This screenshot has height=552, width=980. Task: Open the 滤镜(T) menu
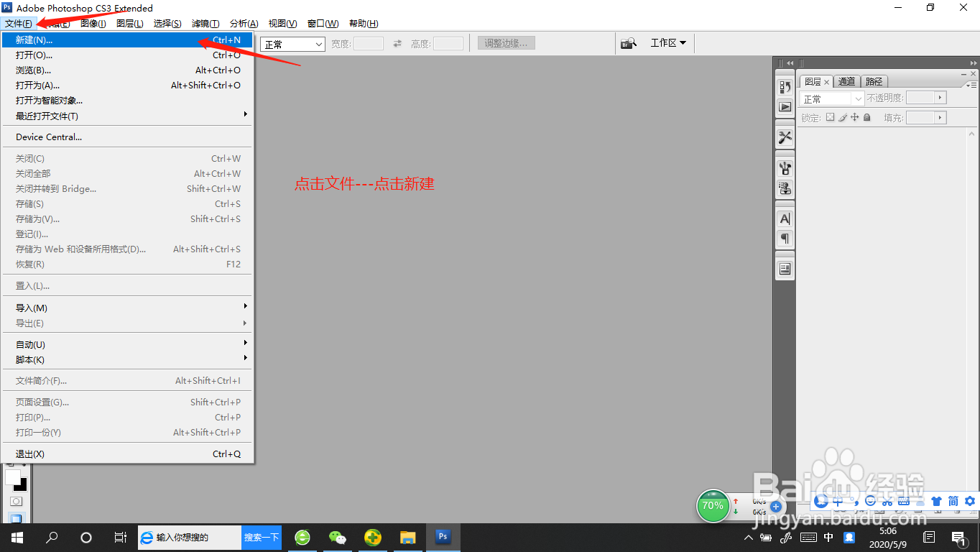[205, 24]
